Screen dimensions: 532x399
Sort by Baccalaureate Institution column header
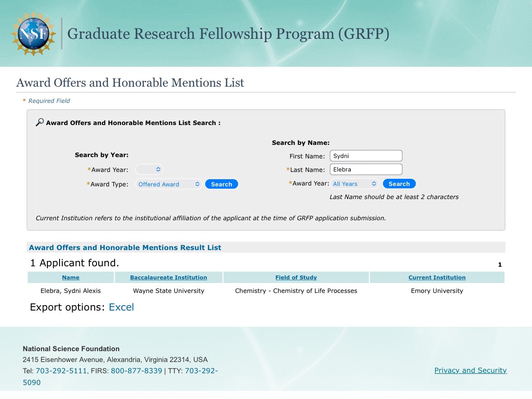coord(168,277)
